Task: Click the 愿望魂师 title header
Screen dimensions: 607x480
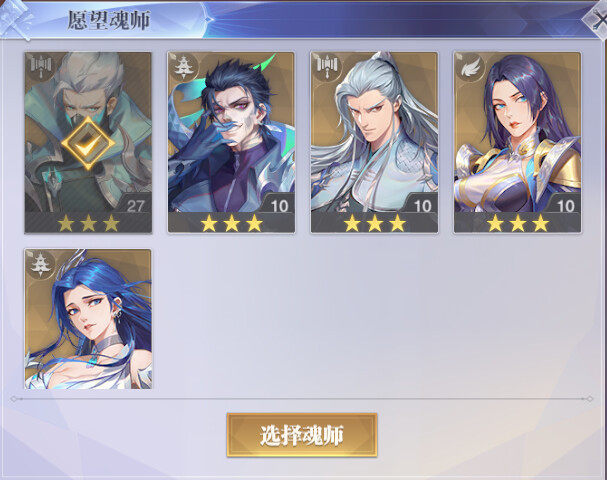Action: [109, 20]
